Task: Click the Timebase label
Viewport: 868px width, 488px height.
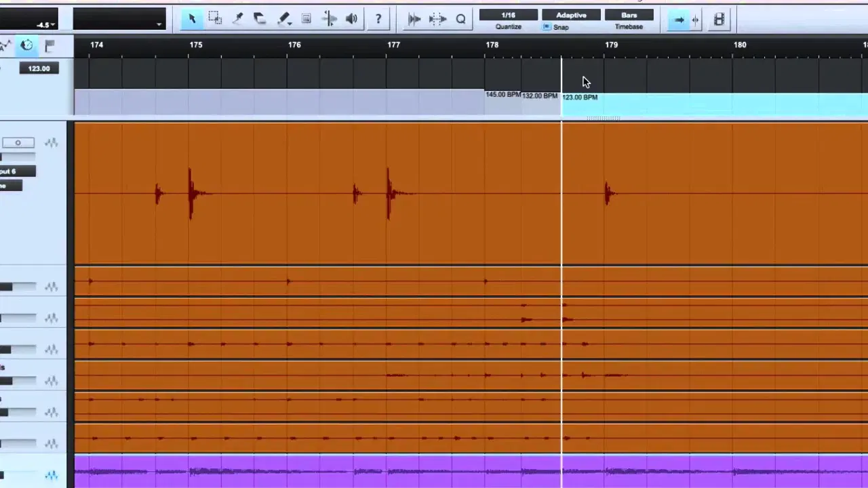Action: (x=629, y=27)
